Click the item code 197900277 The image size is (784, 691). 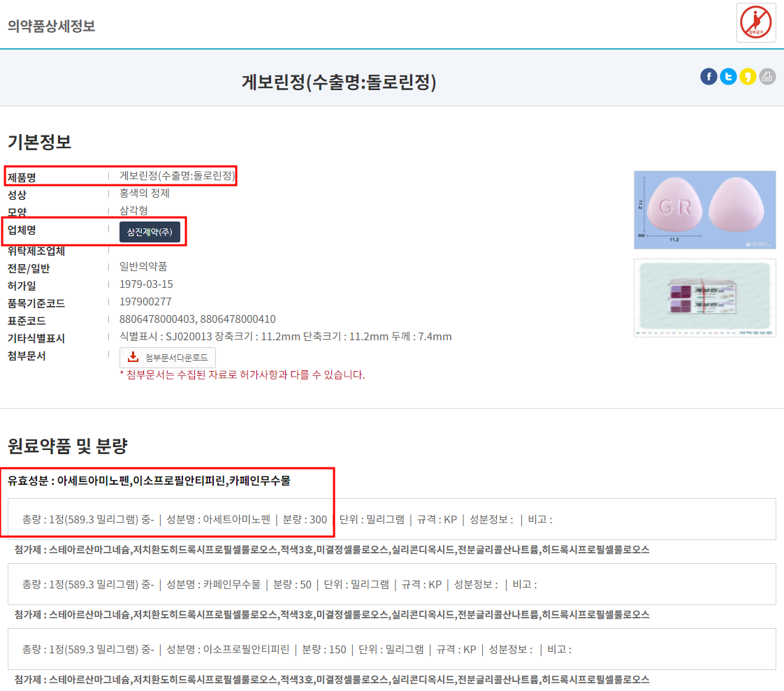point(145,302)
